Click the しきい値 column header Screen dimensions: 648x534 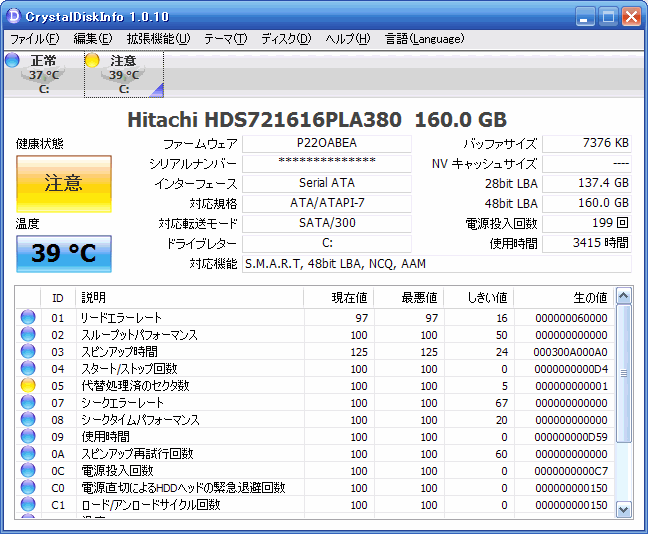click(479, 298)
